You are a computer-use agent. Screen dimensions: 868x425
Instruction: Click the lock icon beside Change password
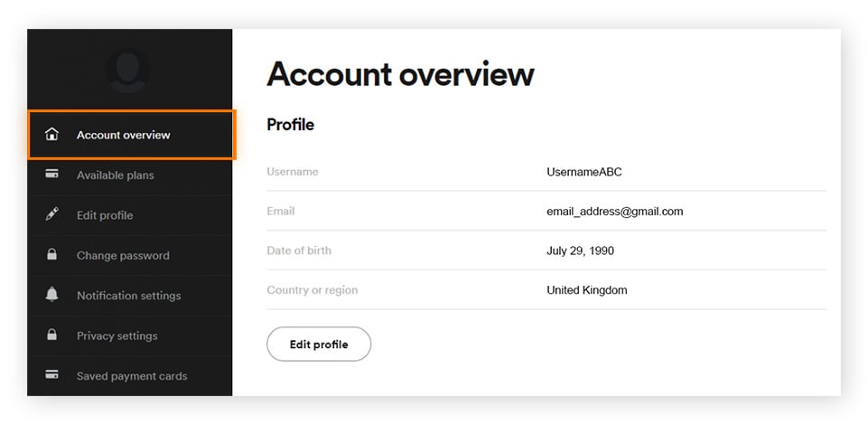pyautogui.click(x=51, y=254)
